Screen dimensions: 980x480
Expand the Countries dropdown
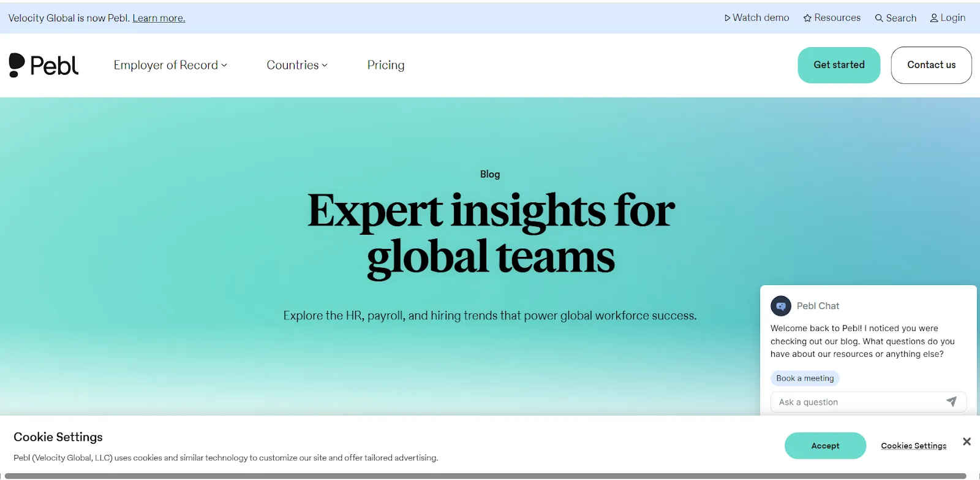[297, 65]
